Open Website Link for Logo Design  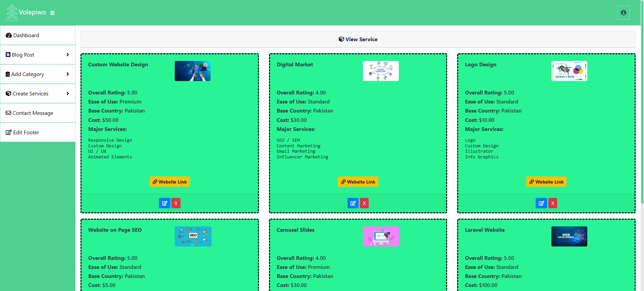[x=546, y=182]
